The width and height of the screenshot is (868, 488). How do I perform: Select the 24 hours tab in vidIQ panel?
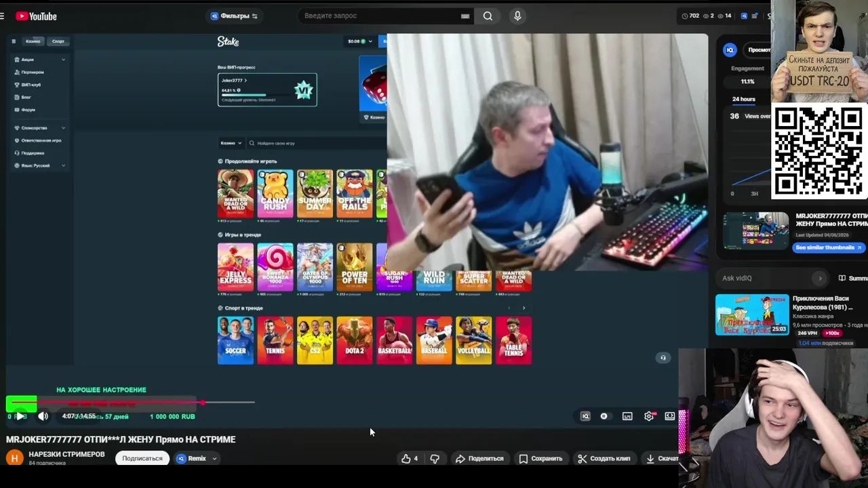(743, 99)
